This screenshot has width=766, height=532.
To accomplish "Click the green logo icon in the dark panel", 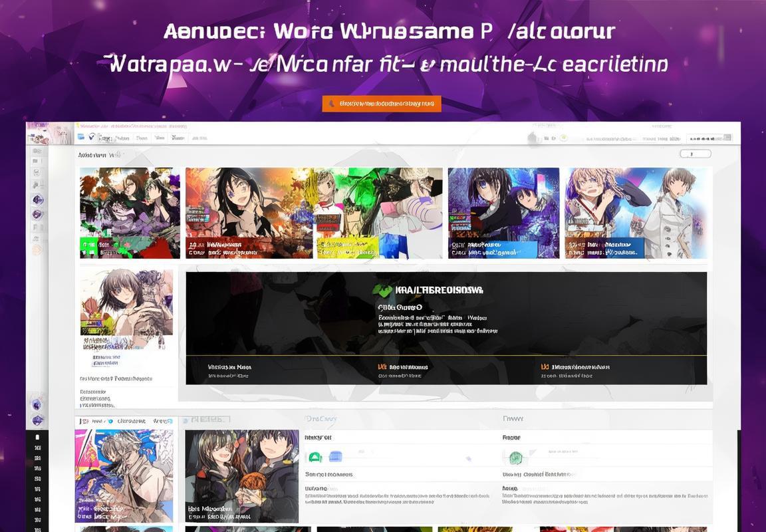I will coord(382,290).
